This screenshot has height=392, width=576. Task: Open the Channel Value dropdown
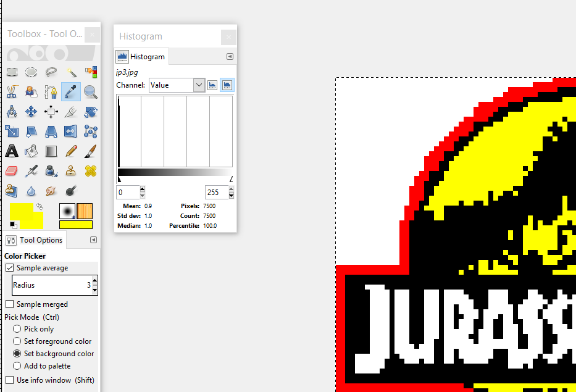tap(177, 85)
